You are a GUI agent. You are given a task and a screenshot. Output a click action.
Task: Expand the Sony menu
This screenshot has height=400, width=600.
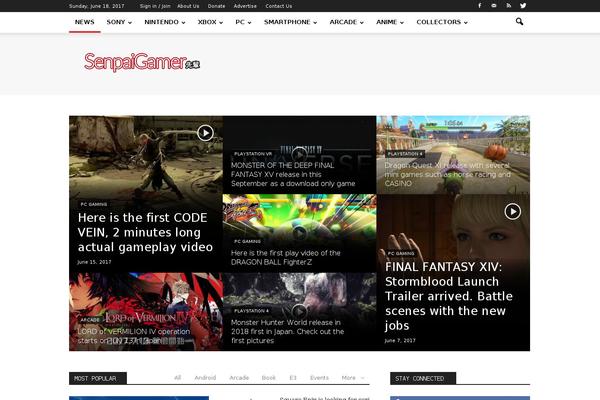click(x=119, y=22)
